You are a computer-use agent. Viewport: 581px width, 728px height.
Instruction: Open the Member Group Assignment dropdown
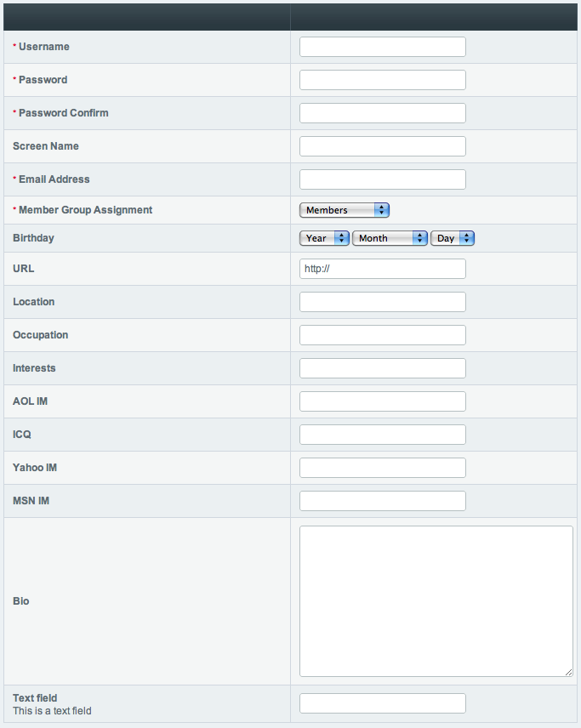point(344,209)
